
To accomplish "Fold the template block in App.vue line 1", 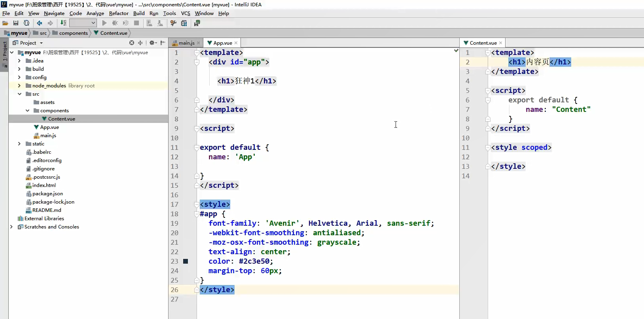I will 197,53.
